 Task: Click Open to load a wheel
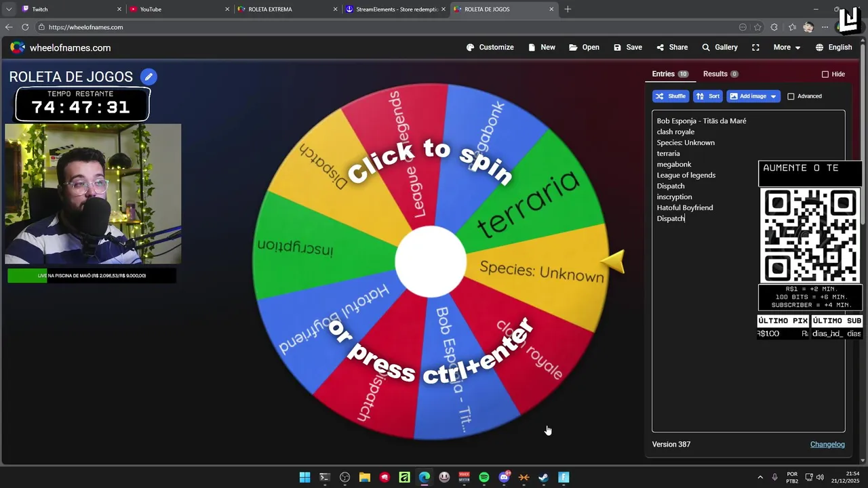point(584,47)
